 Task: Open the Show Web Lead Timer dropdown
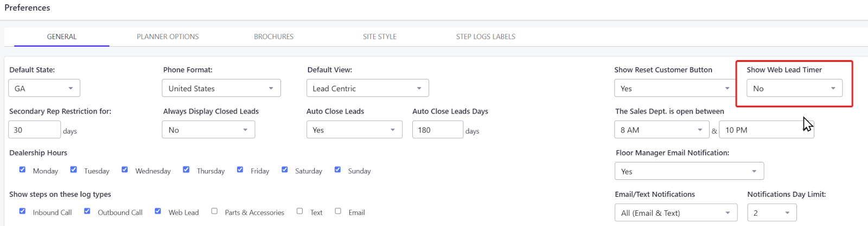click(x=794, y=89)
